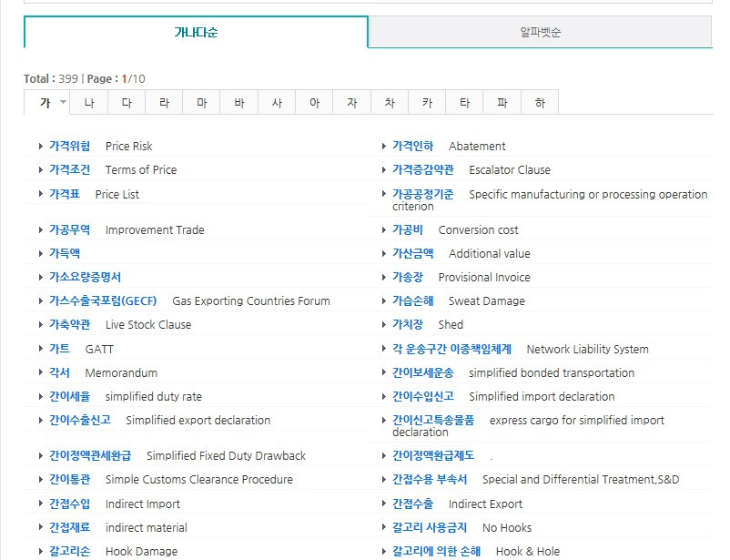Select the 하 consonant index tab

(x=539, y=103)
